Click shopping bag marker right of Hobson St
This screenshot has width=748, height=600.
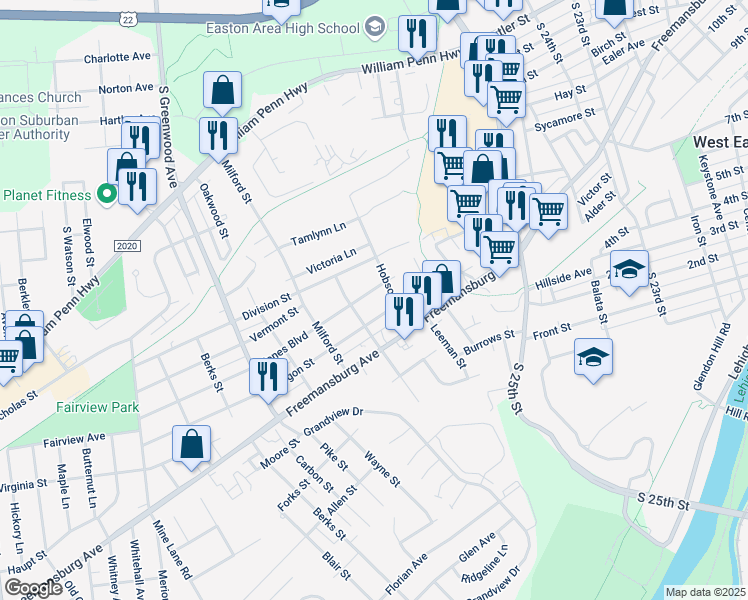coord(448,279)
